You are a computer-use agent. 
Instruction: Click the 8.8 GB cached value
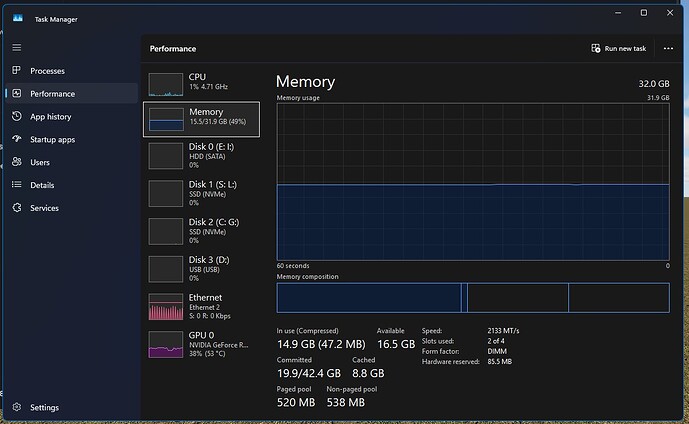coord(368,373)
